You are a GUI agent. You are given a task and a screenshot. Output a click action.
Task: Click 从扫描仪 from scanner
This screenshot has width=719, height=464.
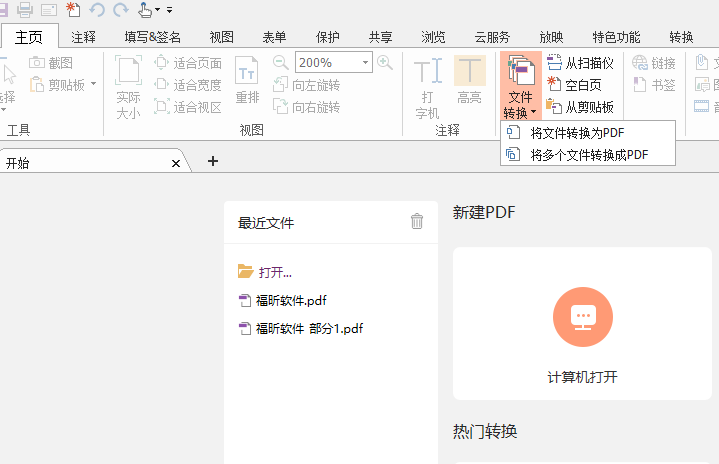click(x=581, y=62)
